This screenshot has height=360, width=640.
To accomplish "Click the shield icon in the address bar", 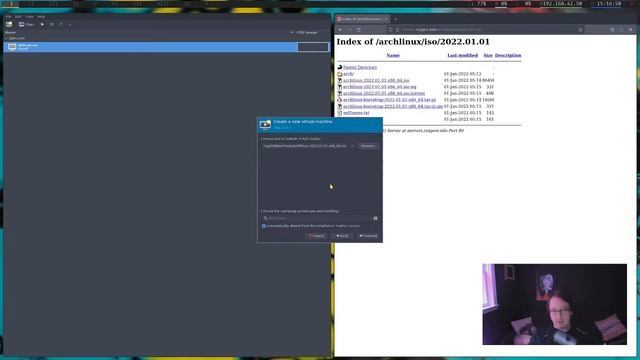I will click(x=391, y=29).
